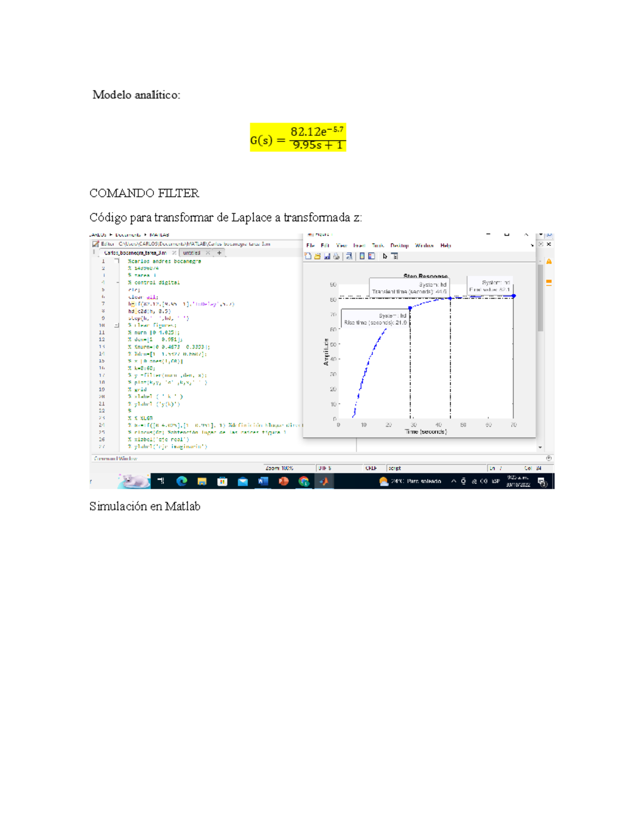
Task: Insert a colorbar from the figure toolbar
Action: coord(362,257)
